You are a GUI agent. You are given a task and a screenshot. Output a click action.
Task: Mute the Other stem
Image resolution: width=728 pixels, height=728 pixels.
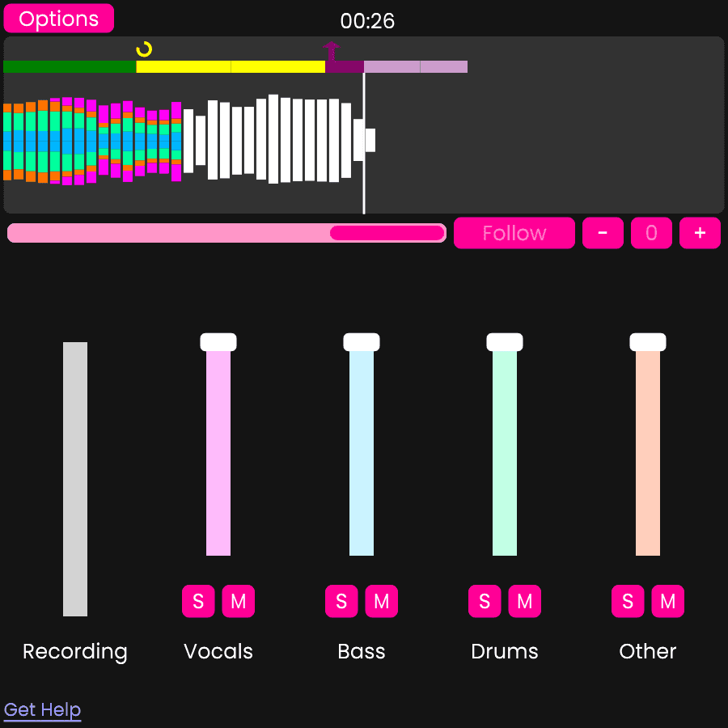pyautogui.click(x=668, y=601)
